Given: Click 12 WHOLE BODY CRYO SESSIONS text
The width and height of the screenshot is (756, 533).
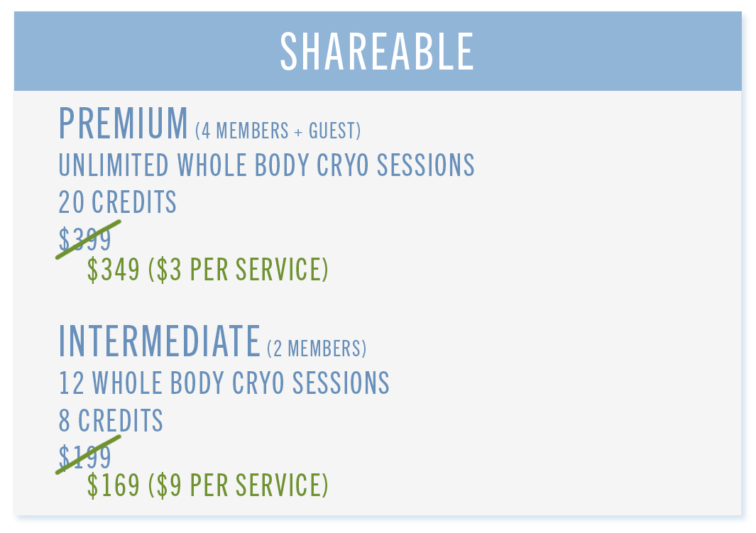Looking at the screenshot, I should (x=224, y=383).
